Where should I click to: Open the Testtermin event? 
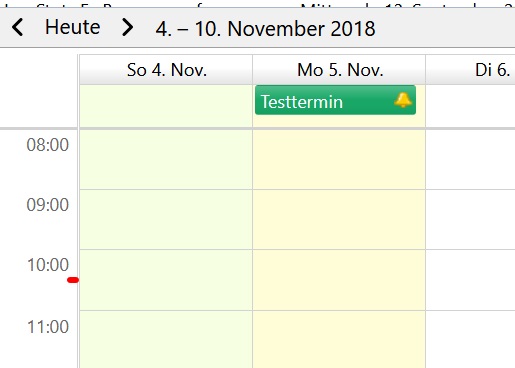tap(335, 100)
